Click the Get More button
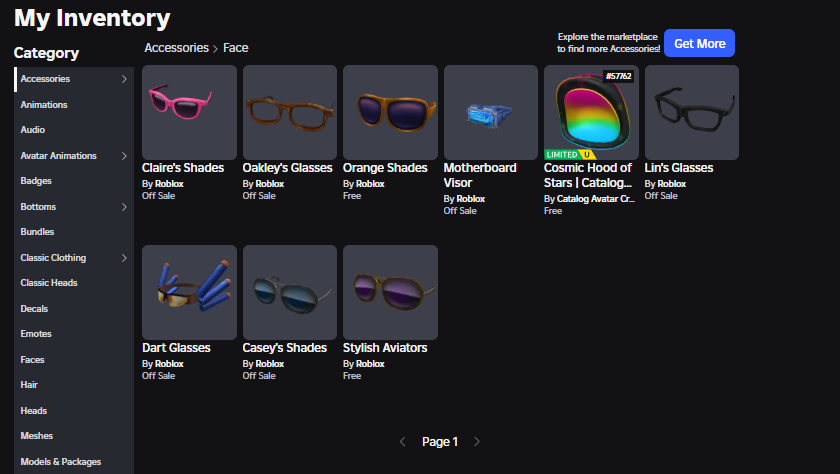 pyautogui.click(x=699, y=43)
